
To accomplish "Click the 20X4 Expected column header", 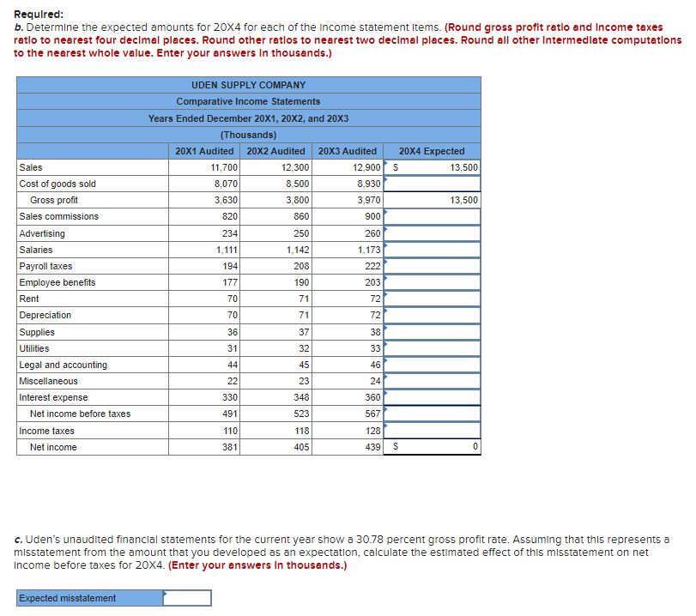I will 432,151.
